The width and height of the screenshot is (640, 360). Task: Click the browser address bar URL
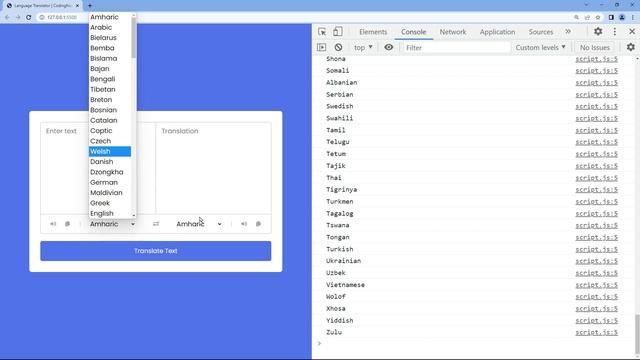pos(62,17)
